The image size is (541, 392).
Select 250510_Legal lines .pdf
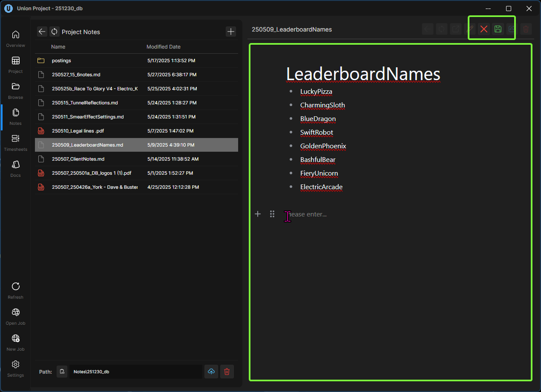[x=136, y=131]
